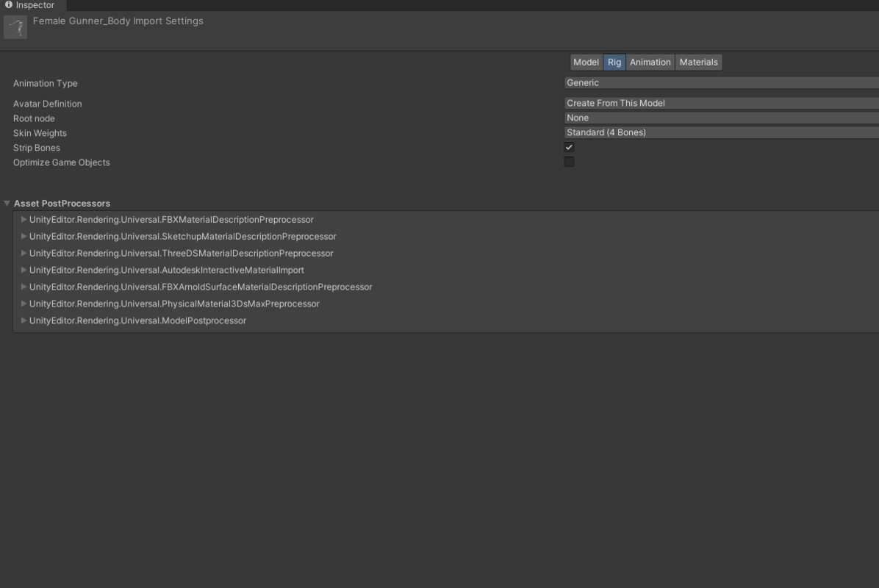
Task: Open the Root node dropdown
Action: [720, 118]
